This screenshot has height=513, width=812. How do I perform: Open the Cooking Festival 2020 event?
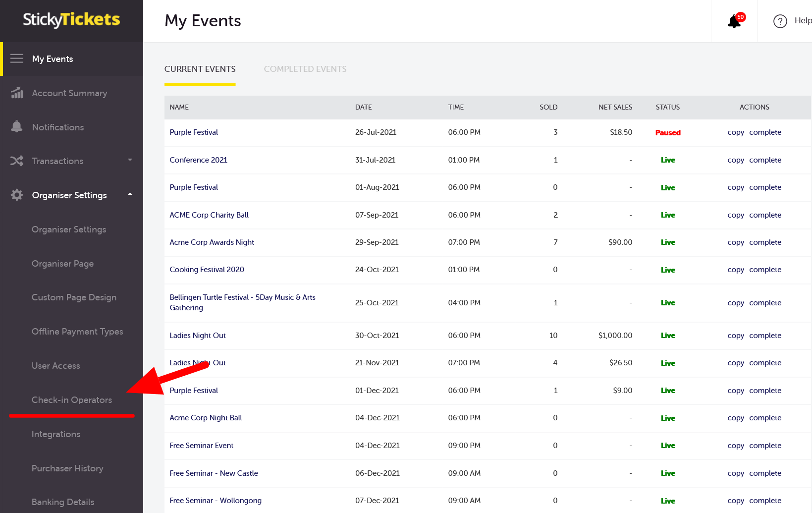207,270
